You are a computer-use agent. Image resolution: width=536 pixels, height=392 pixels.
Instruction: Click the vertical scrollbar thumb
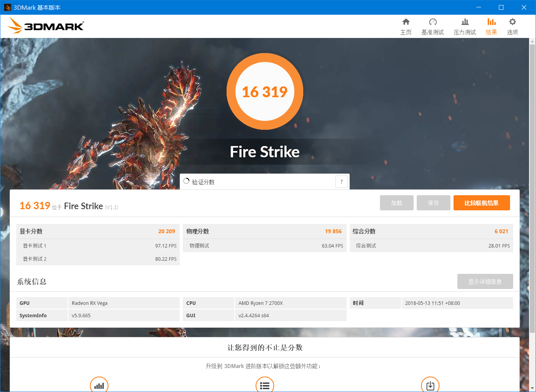(533, 188)
